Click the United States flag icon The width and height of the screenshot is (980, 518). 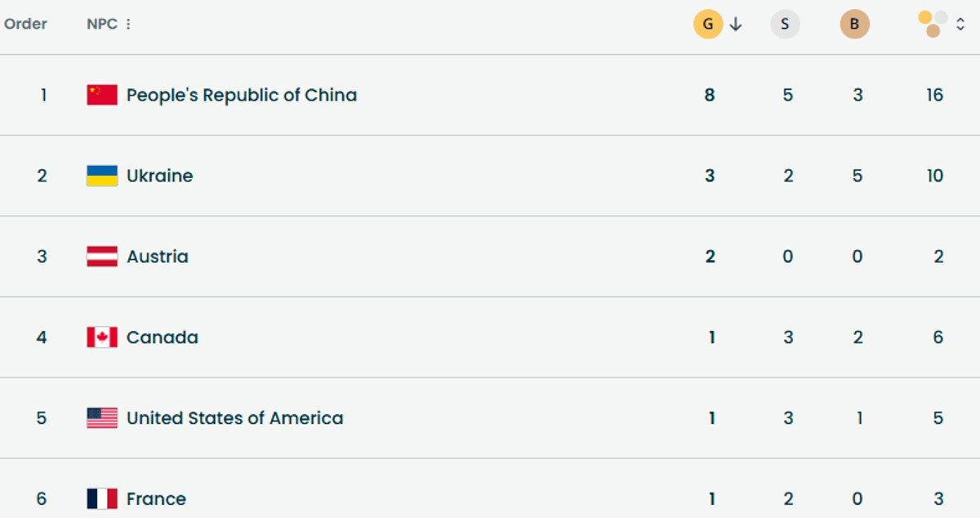(102, 418)
